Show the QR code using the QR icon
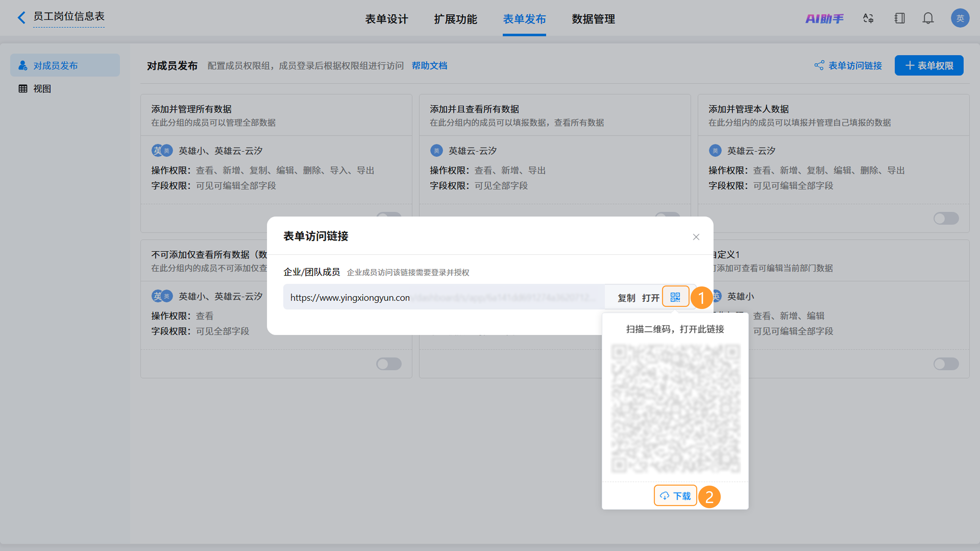Screen dimensions: 980x551 pyautogui.click(x=675, y=297)
